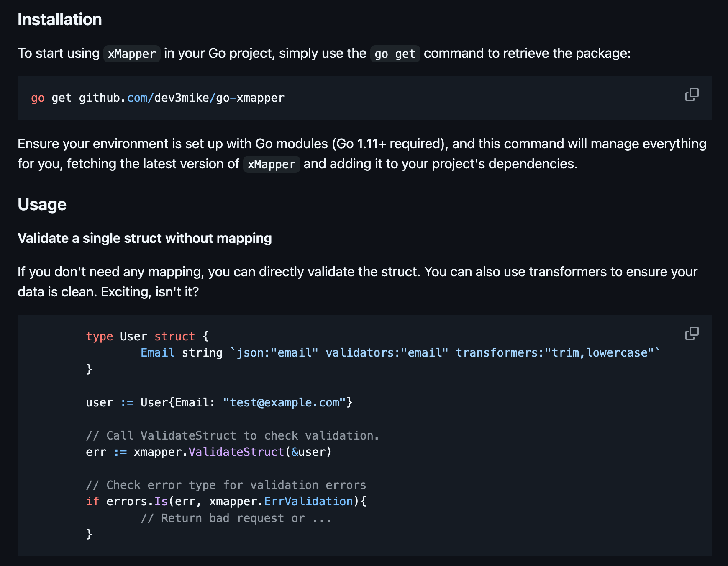Image resolution: width=728 pixels, height=566 pixels.
Task: Click xMapper inline code after 'latest version of'
Action: [272, 164]
